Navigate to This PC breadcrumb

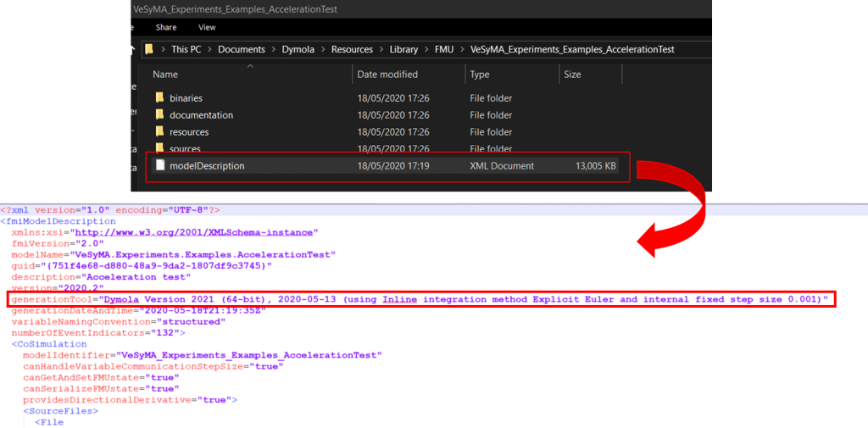point(186,49)
